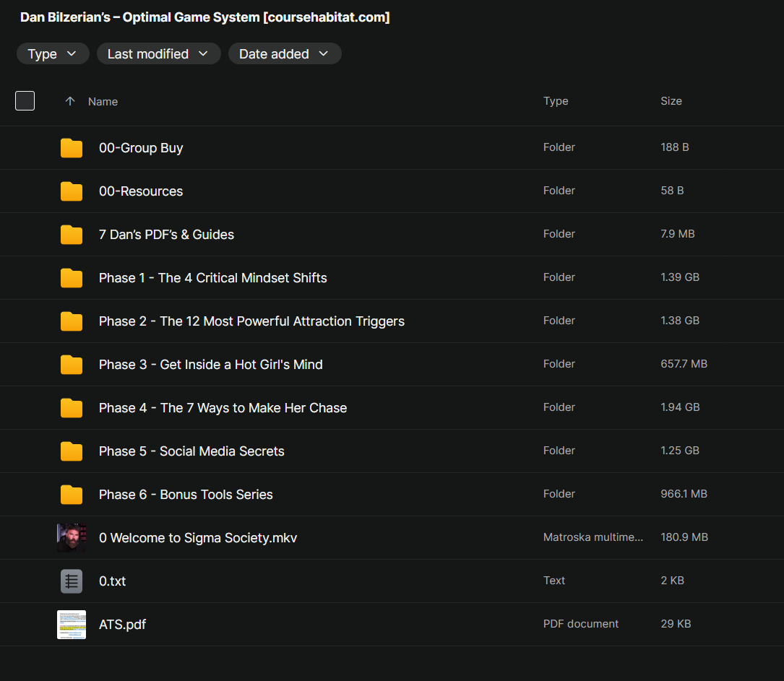Open Phase 5 - Social Media Secrets folder
784x681 pixels.
191,451
